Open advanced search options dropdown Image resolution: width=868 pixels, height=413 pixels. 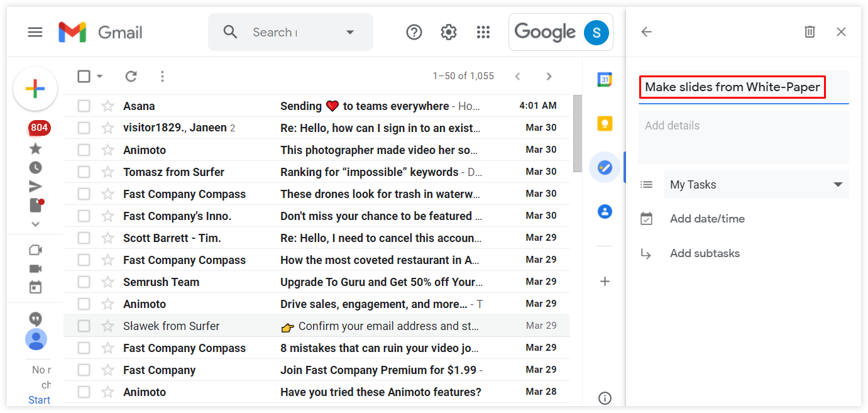350,31
